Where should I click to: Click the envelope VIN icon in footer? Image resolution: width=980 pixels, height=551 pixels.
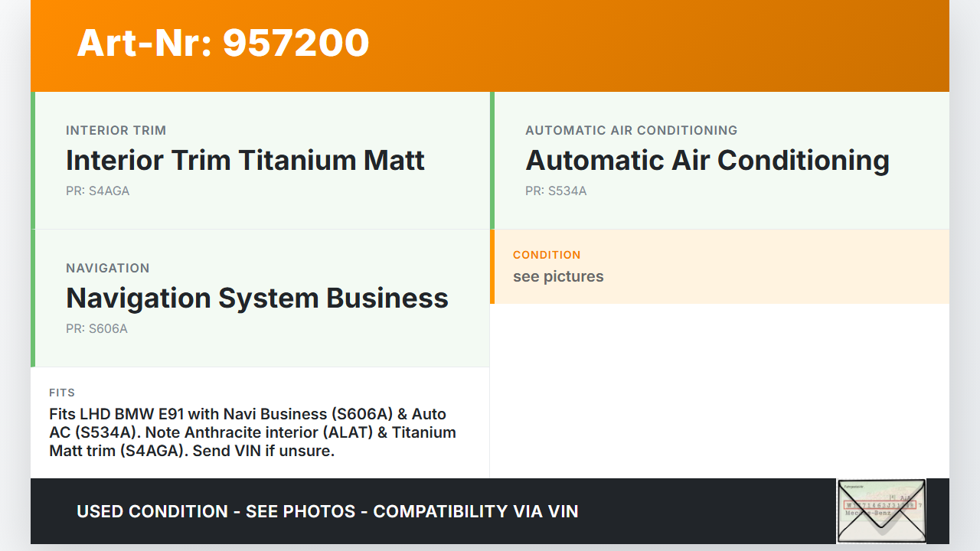pyautogui.click(x=881, y=510)
